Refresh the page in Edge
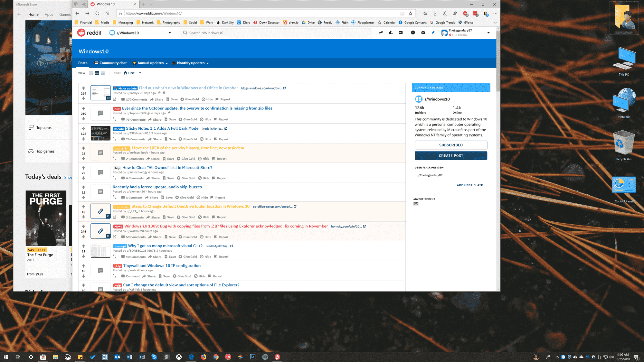The height and width of the screenshot is (362, 644). point(97,14)
